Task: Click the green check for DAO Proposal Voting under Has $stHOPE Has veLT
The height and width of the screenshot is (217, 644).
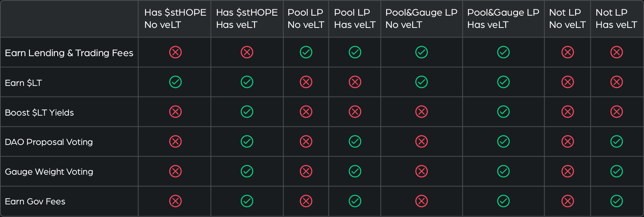Action: pyautogui.click(x=247, y=142)
